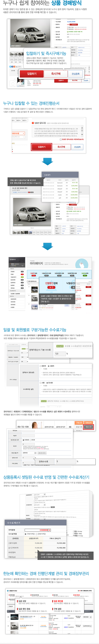Click the orange 구매내역 button
The image size is (99, 644).
[x=79, y=423]
